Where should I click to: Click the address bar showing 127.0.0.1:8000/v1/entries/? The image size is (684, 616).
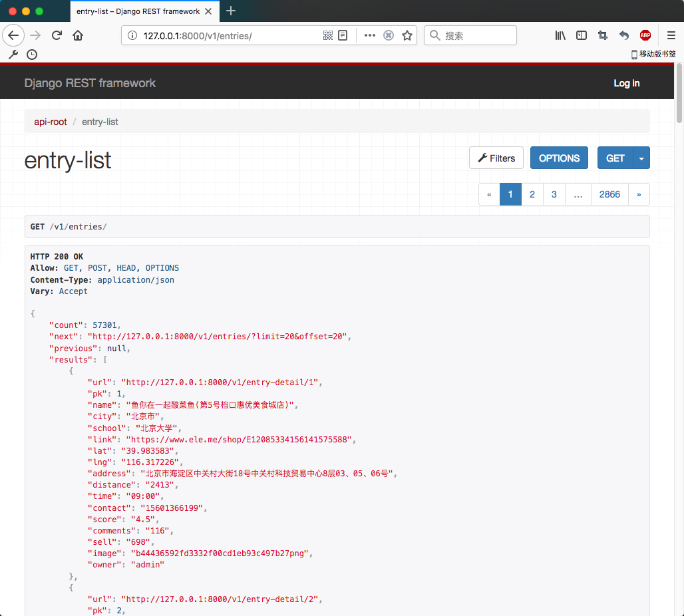click(197, 36)
